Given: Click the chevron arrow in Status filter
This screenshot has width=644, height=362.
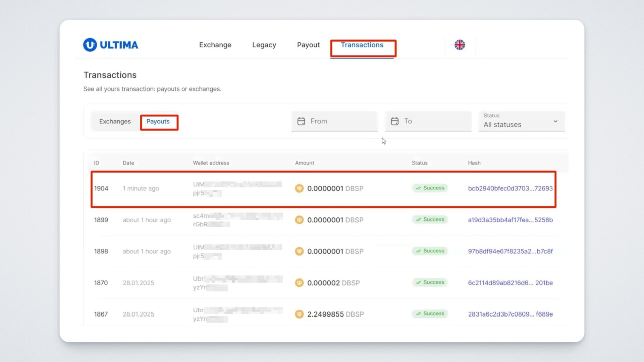Looking at the screenshot, I should pos(555,121).
